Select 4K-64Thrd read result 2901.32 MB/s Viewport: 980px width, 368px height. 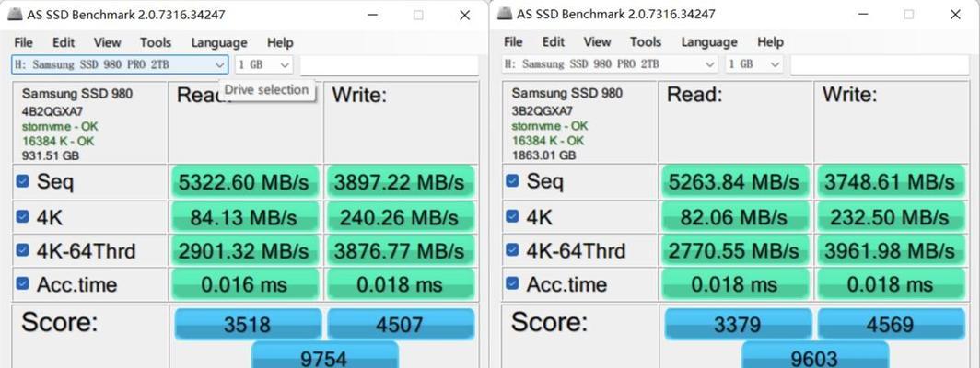tap(244, 251)
